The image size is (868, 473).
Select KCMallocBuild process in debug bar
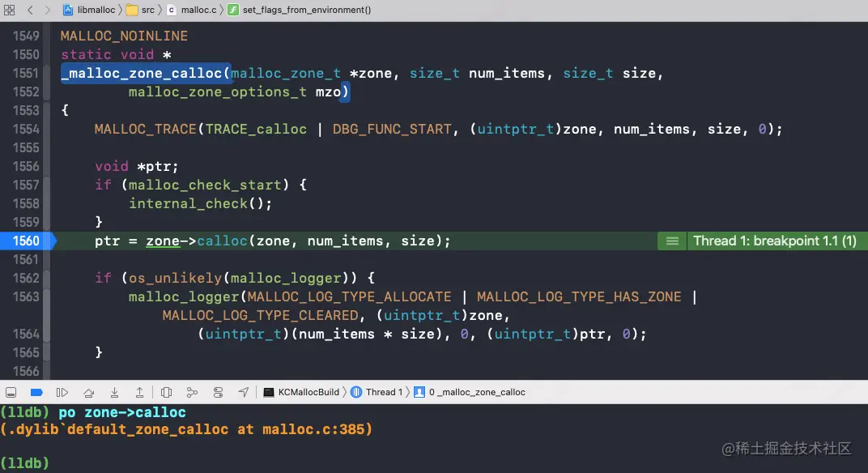[x=301, y=392]
